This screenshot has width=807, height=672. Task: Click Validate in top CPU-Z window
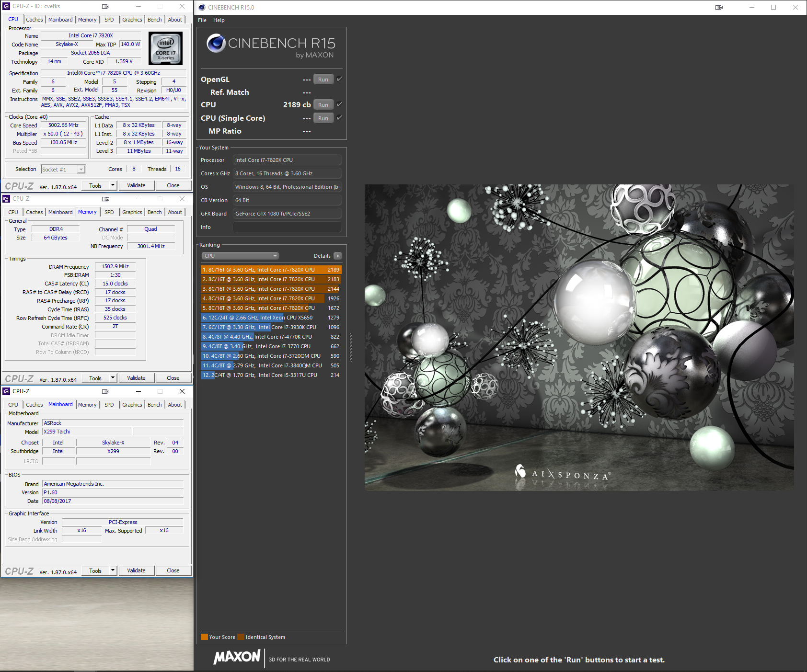point(136,185)
